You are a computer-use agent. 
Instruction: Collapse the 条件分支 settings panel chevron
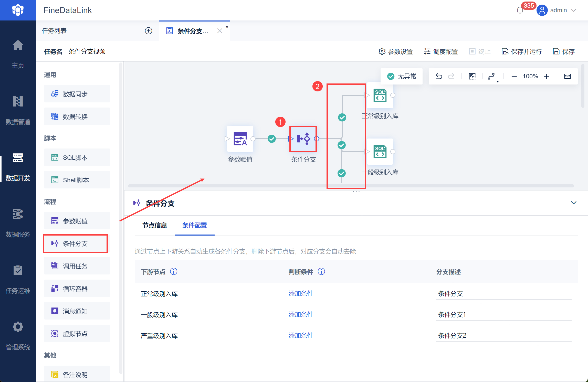pos(573,203)
